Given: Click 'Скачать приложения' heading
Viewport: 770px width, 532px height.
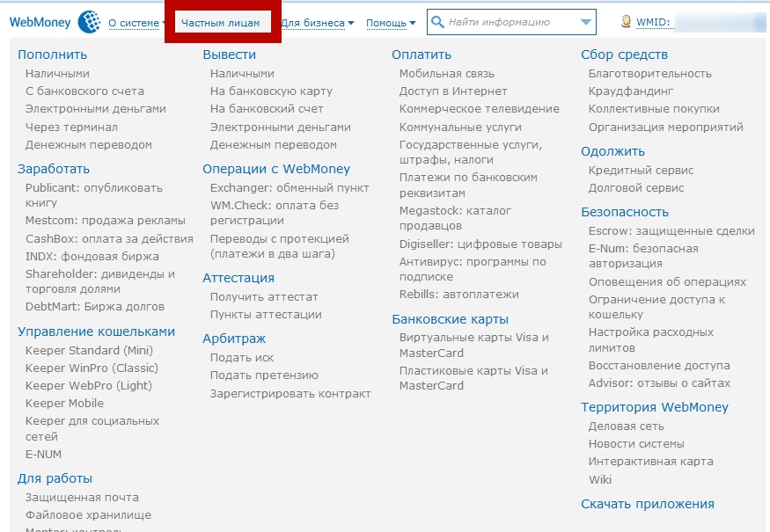Looking at the screenshot, I should (647, 504).
